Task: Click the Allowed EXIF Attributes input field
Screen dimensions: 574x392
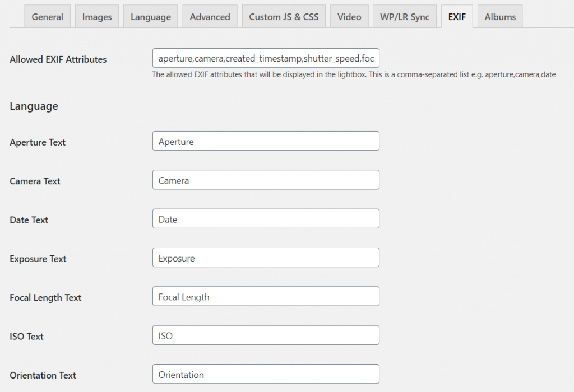Action: click(x=266, y=58)
